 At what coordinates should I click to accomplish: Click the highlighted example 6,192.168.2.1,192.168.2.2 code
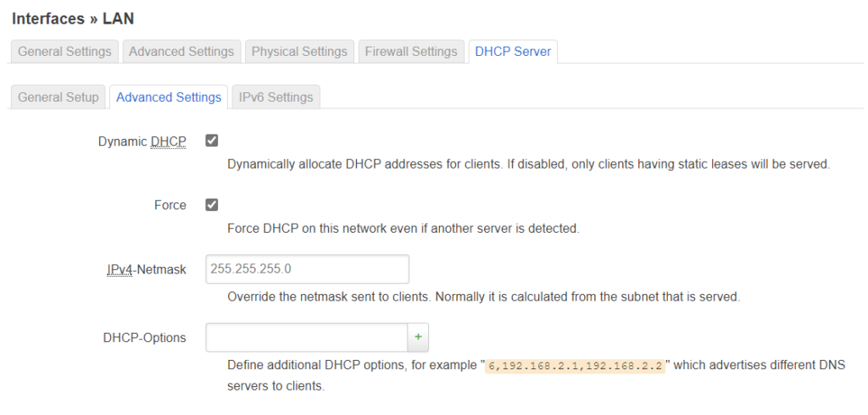tap(574, 366)
